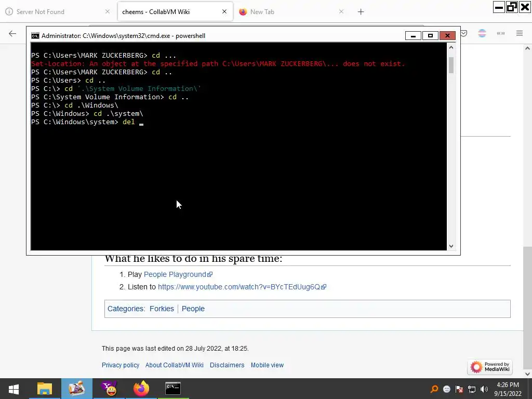Image resolution: width=532 pixels, height=399 pixels.
Task: Open the youtube.com/watch link
Action: pyautogui.click(x=242, y=287)
